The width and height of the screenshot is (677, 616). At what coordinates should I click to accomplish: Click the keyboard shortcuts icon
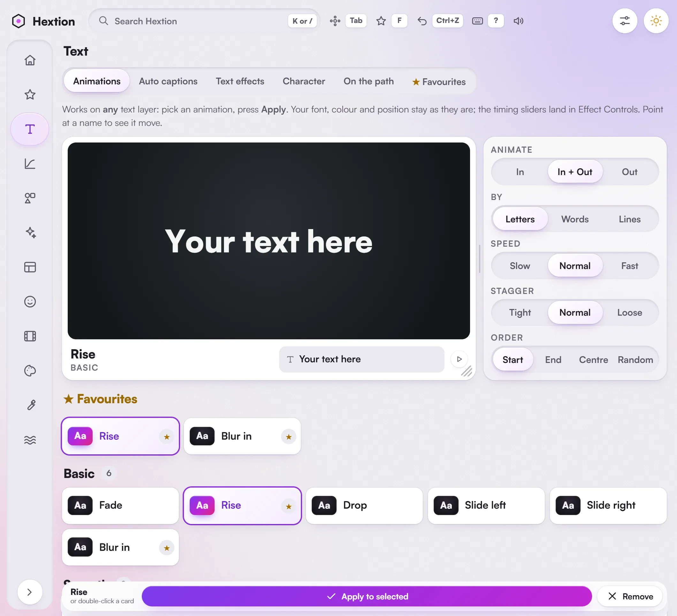point(477,21)
